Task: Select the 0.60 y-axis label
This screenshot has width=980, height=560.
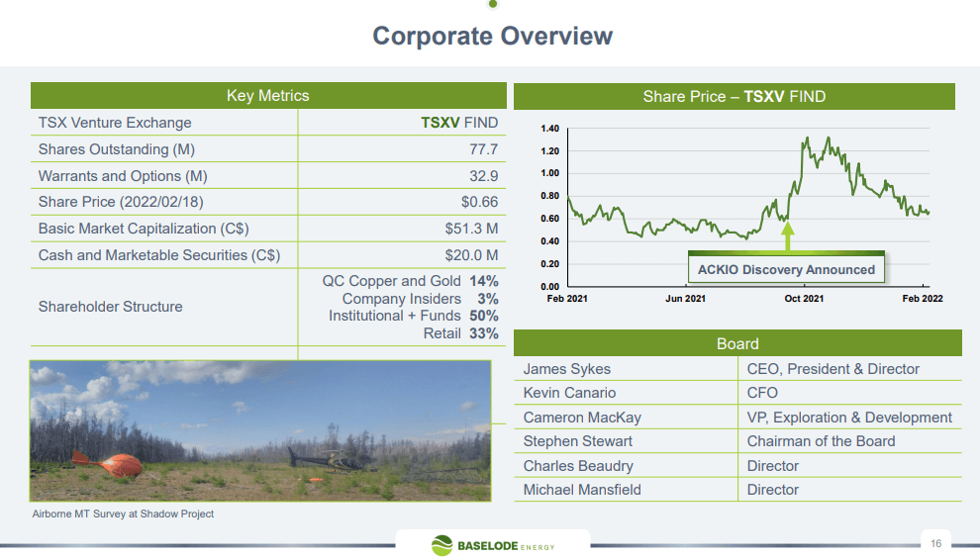Action: [x=550, y=219]
